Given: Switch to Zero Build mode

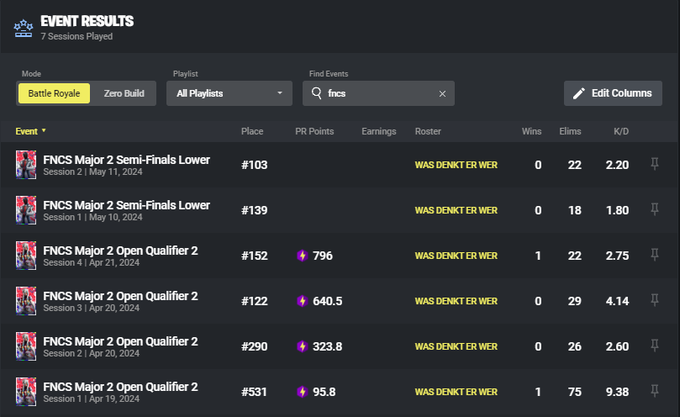Looking at the screenshot, I should (x=124, y=93).
